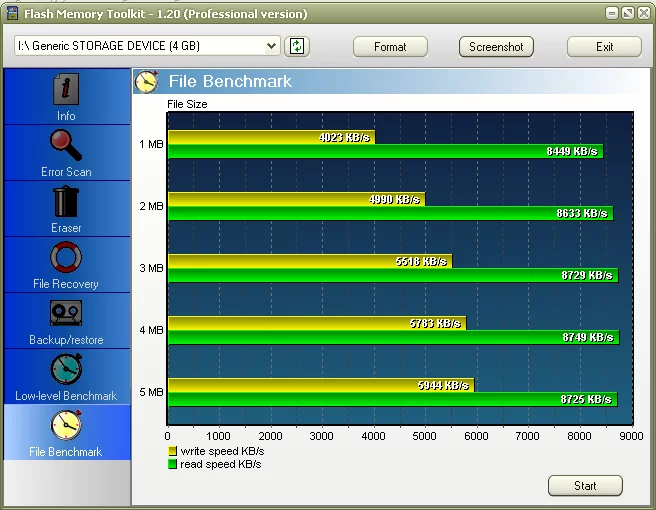Open the Info panel icon
The image size is (656, 510).
click(66, 89)
